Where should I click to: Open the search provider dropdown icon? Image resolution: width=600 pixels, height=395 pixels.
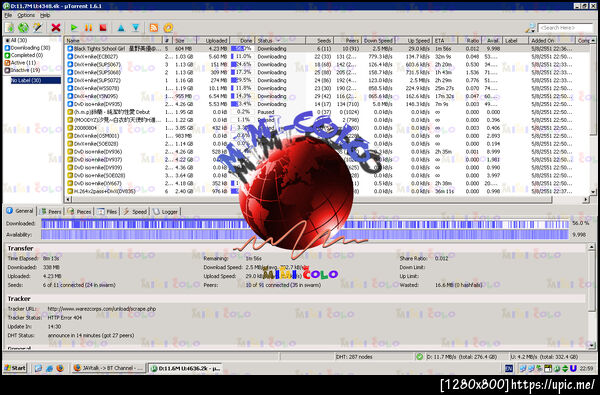tap(530, 28)
